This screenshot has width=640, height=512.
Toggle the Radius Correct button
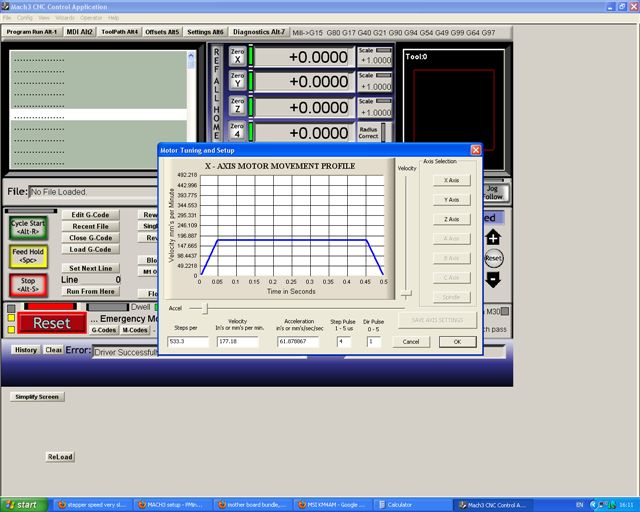pos(368,132)
